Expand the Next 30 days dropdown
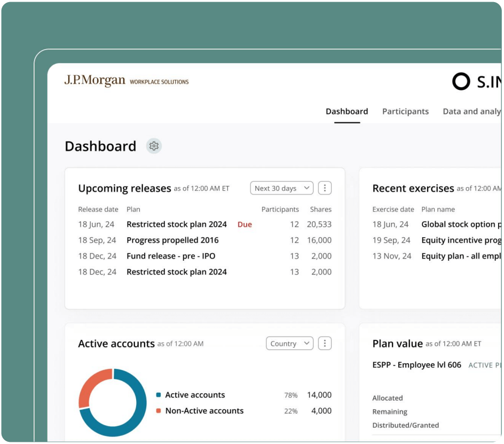The width and height of the screenshot is (504, 444). click(x=281, y=188)
